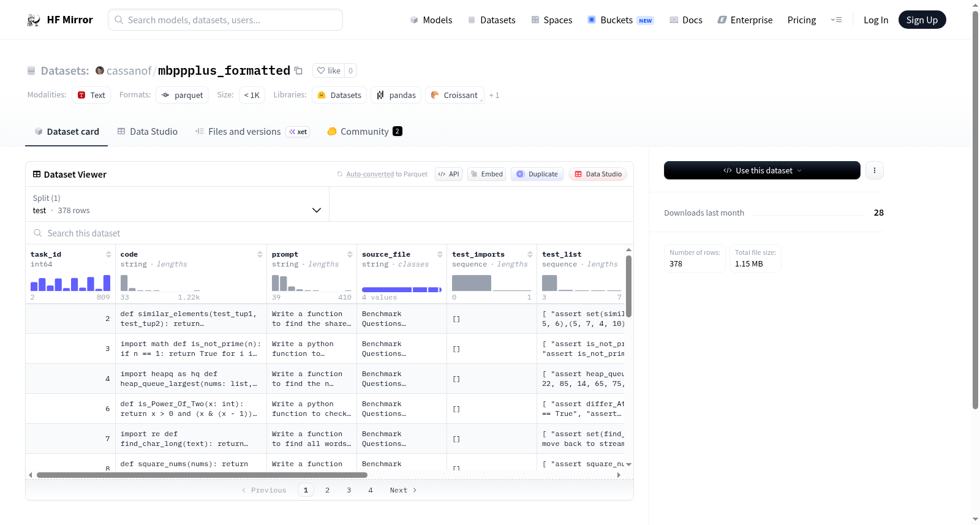The height and width of the screenshot is (525, 980).
Task: Open the Files and versions tab
Action: (x=252, y=132)
